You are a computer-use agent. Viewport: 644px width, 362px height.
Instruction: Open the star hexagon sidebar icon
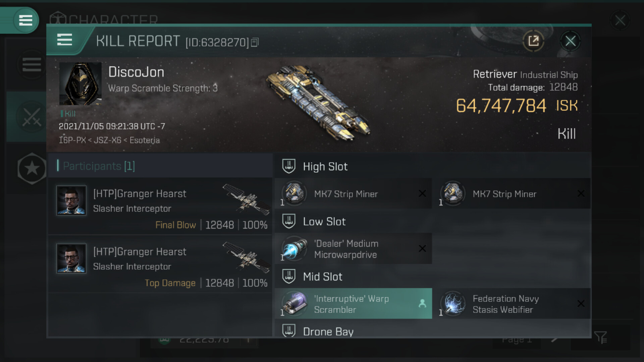pos(32,168)
